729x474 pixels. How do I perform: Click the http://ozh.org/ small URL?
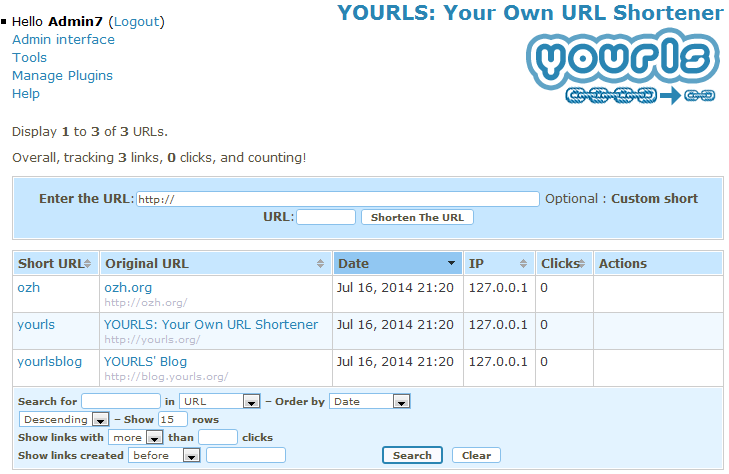pyautogui.click(x=146, y=303)
